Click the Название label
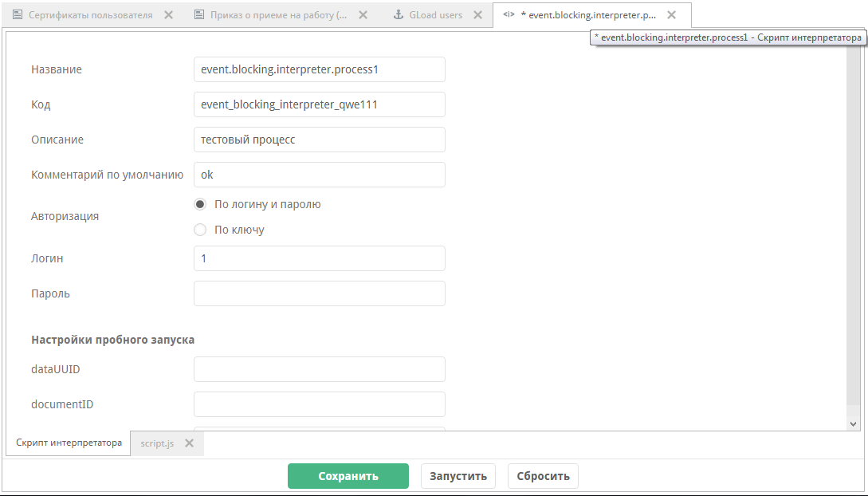Viewport: 868px width, 496px height. point(57,69)
